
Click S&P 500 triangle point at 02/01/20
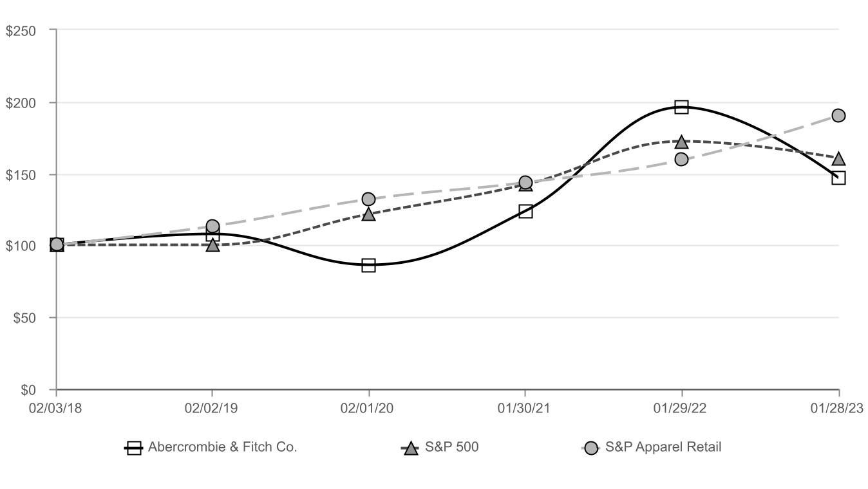click(368, 214)
